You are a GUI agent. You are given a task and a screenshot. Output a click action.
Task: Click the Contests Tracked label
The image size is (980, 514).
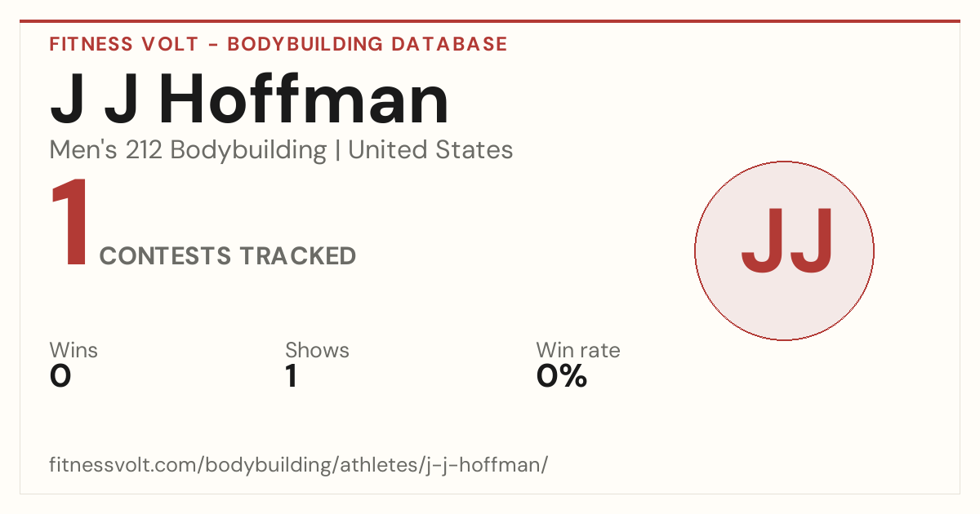[227, 256]
